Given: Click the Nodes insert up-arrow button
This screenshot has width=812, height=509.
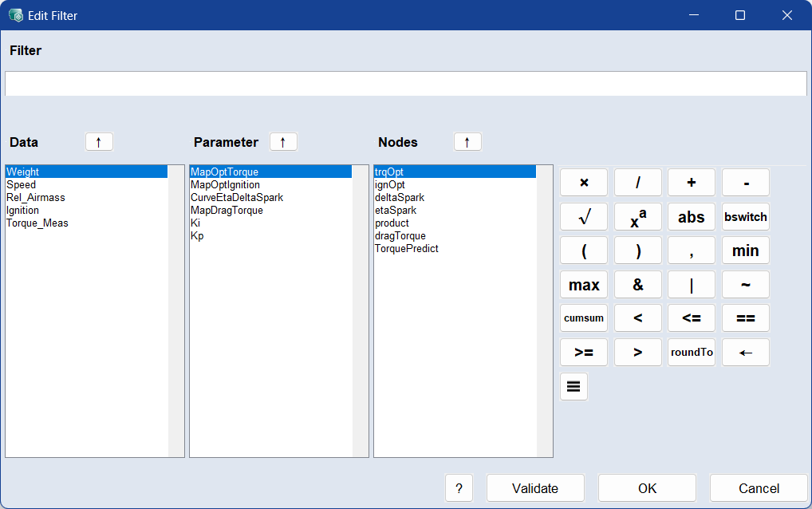Looking at the screenshot, I should [467, 142].
